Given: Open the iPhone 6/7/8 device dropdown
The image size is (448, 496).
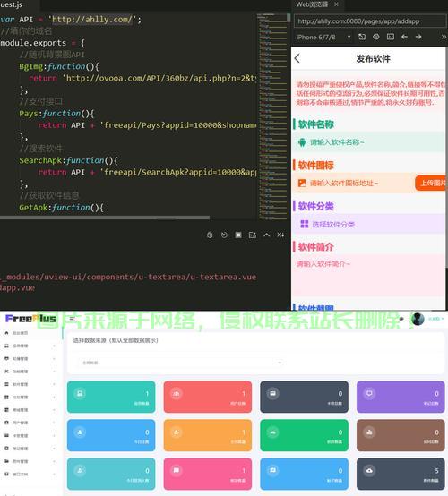Looking at the screenshot, I should [x=323, y=38].
